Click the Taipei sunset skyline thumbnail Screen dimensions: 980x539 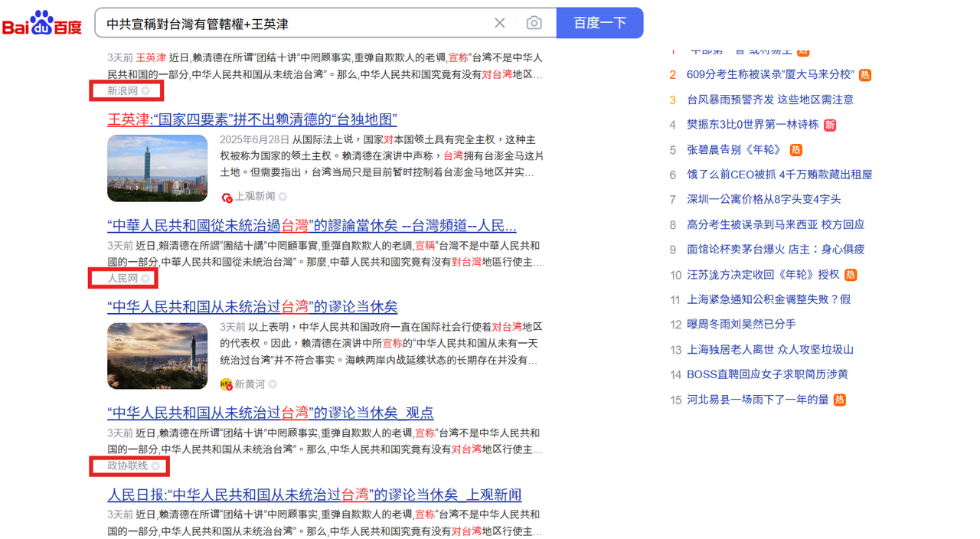click(157, 356)
